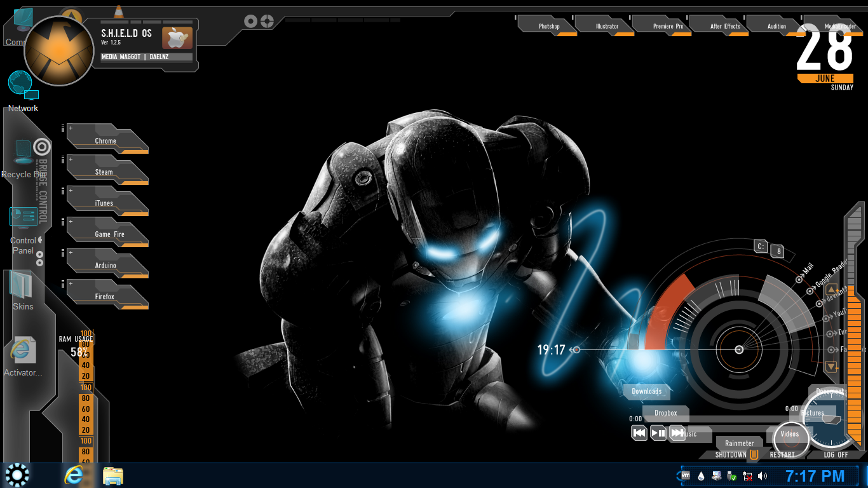The height and width of the screenshot is (488, 868).
Task: Open the Downloads shortcut
Action: 646,391
